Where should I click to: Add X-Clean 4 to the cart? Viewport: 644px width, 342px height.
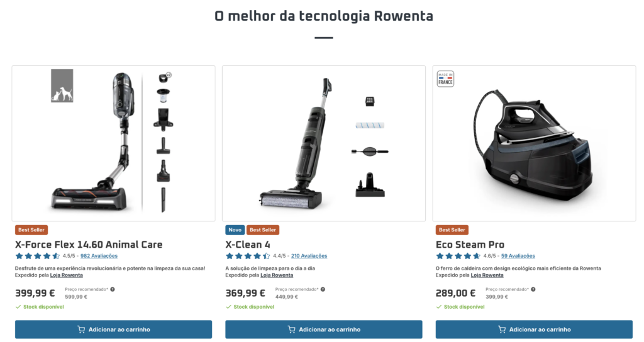[x=324, y=329]
